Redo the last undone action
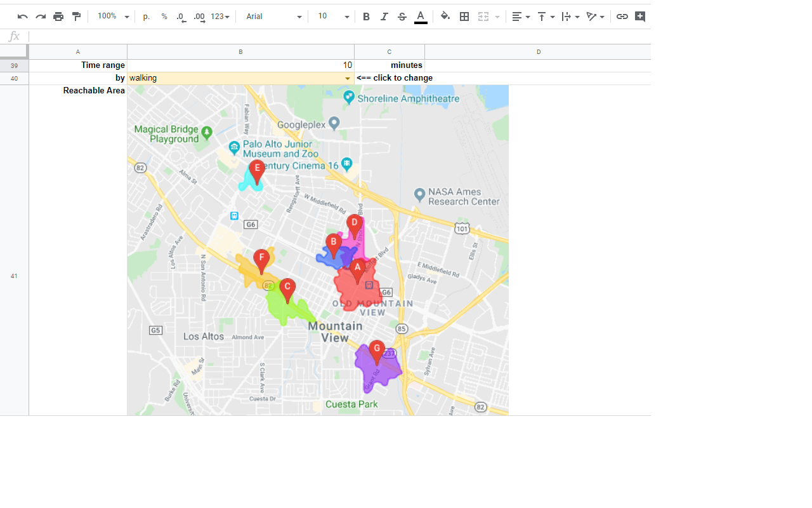This screenshot has width=812, height=508. click(41, 17)
